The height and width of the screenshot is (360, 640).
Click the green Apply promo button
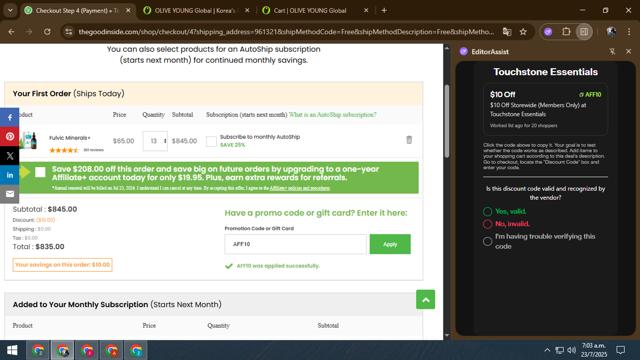tap(390, 244)
